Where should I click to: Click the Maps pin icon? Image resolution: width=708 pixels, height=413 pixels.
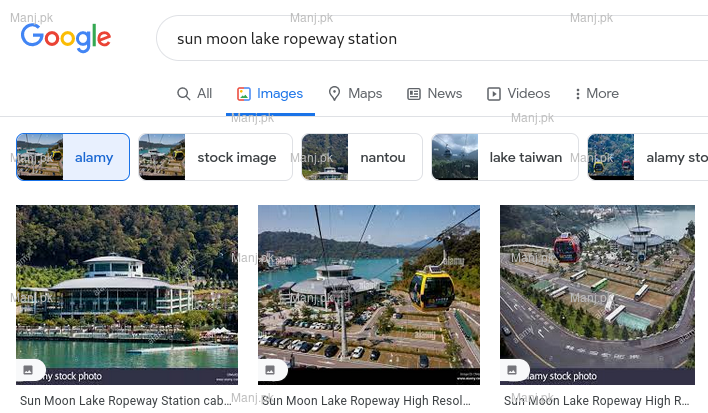[x=334, y=94]
